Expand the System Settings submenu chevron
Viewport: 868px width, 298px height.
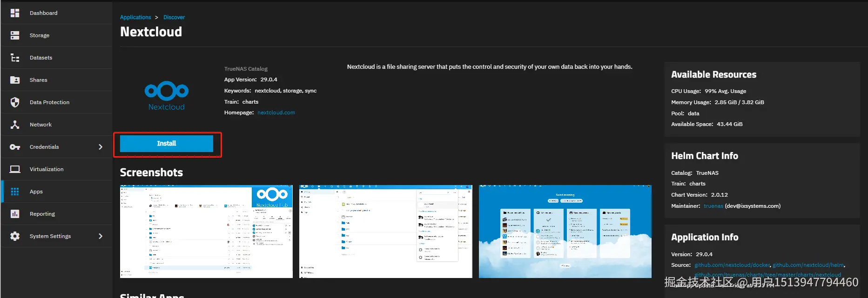101,236
